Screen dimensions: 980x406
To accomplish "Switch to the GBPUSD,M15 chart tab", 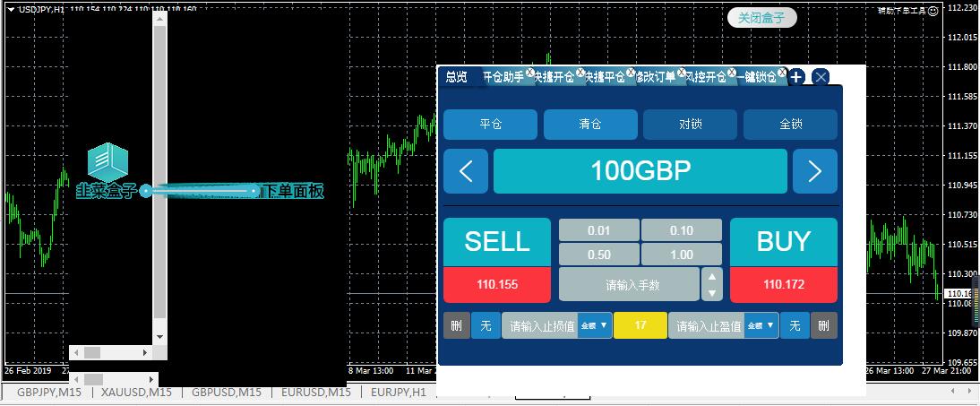I will click(x=227, y=393).
